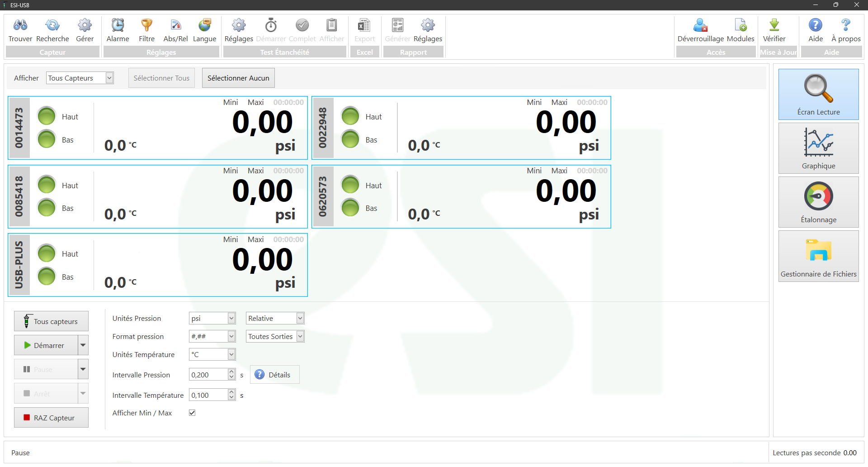
Task: Toggle the Afficher Min / Max checkbox
Action: pyautogui.click(x=192, y=413)
